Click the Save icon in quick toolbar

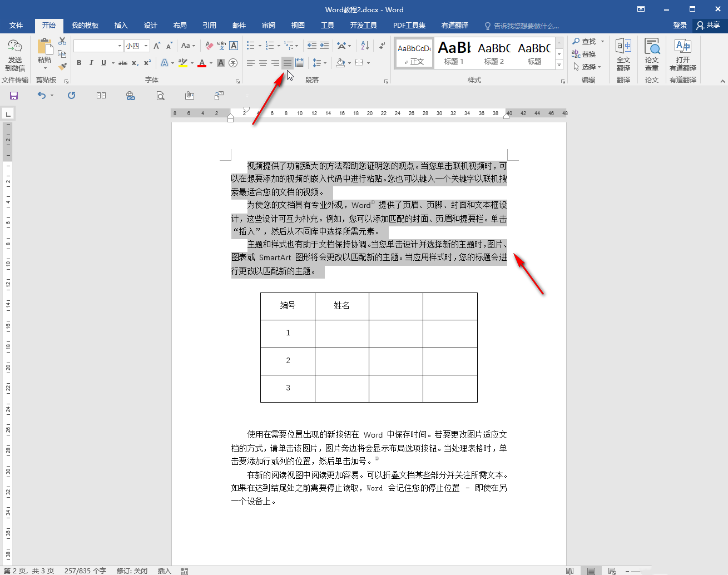[x=14, y=96]
